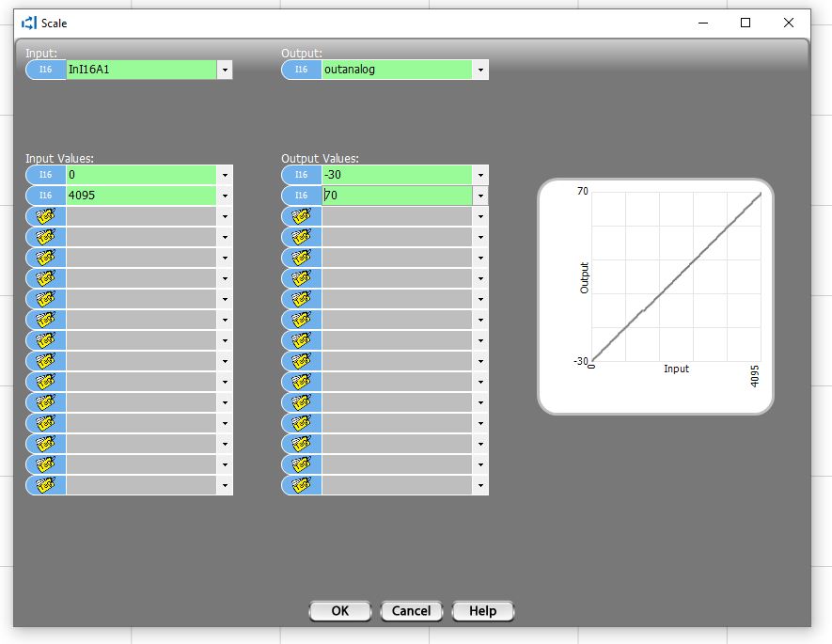Click the input value field containing 4095
The image size is (832, 644).
(x=141, y=196)
